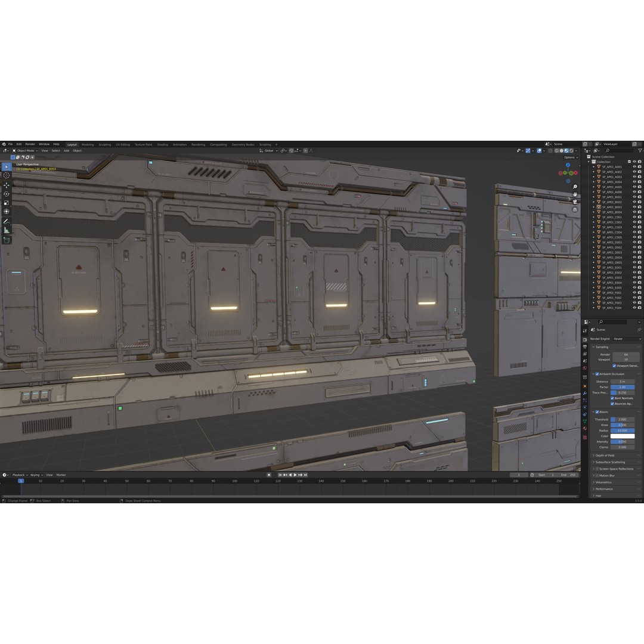The height and width of the screenshot is (644, 644).
Task: Expand SF_AP01_B001 in the outliner
Action: click(593, 197)
